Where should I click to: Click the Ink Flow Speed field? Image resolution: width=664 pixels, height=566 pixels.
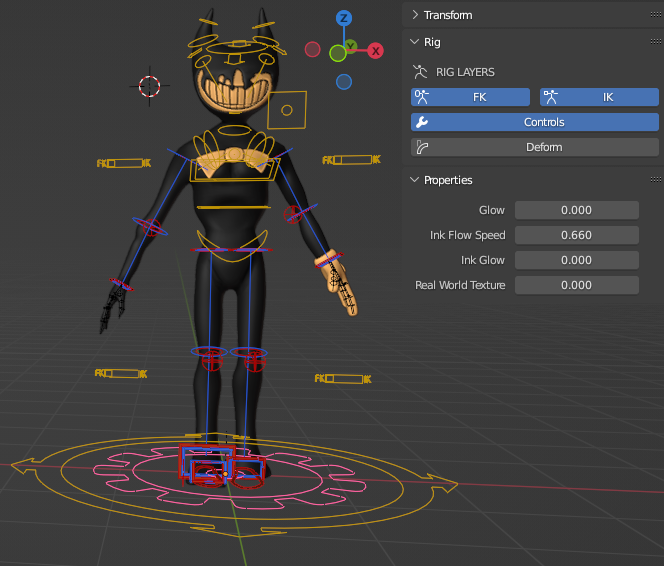577,235
